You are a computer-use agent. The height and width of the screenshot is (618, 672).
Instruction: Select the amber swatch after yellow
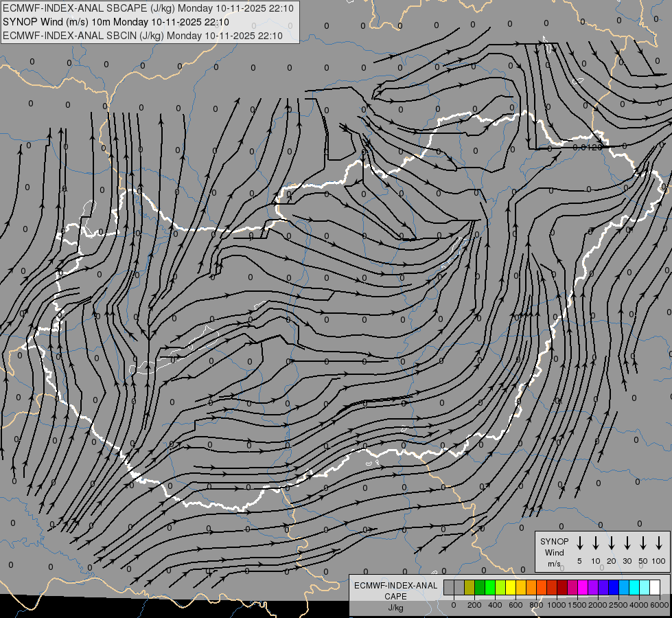tap(521, 587)
